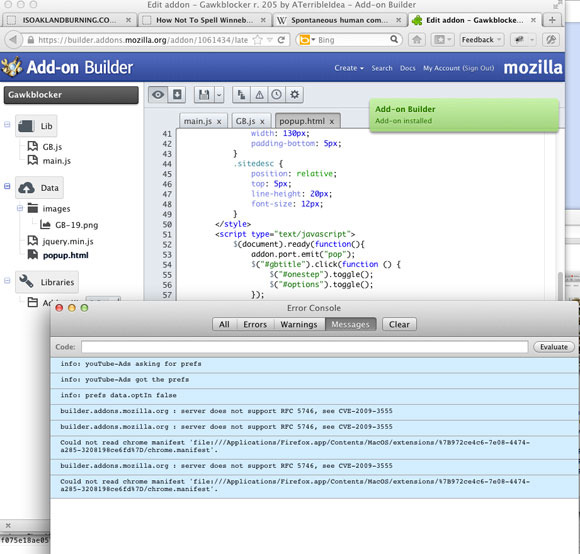Click the Search link in header
580x554 pixels.
point(382,68)
